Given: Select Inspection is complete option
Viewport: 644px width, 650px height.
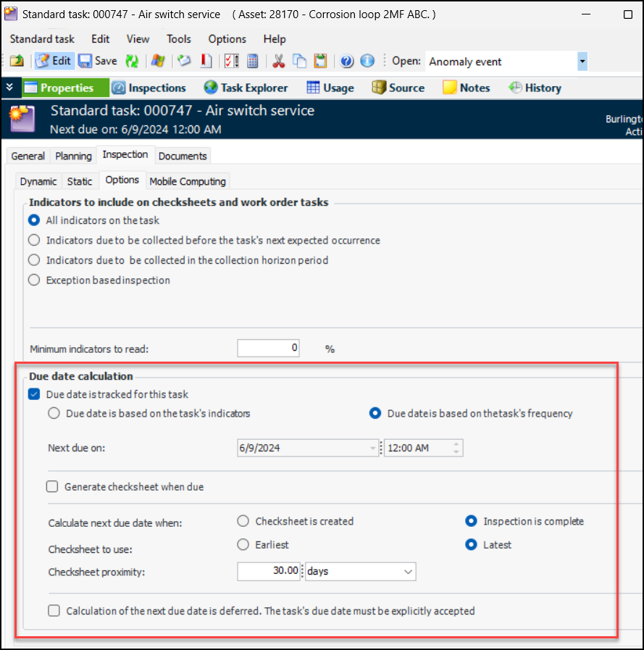Looking at the screenshot, I should click(x=471, y=521).
